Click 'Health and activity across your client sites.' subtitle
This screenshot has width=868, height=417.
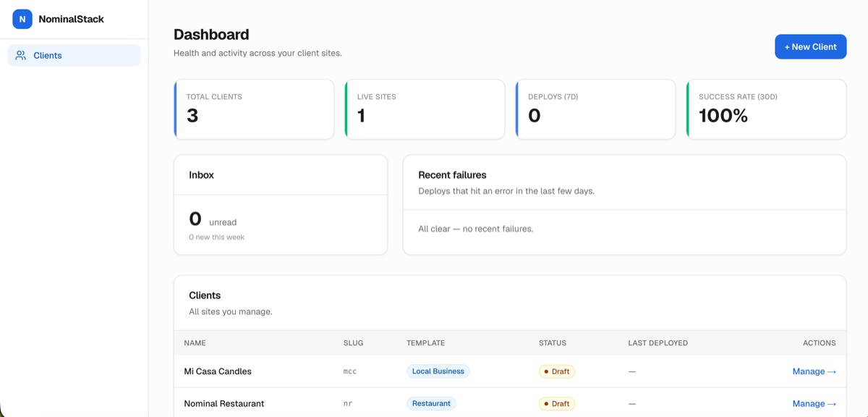click(x=258, y=53)
